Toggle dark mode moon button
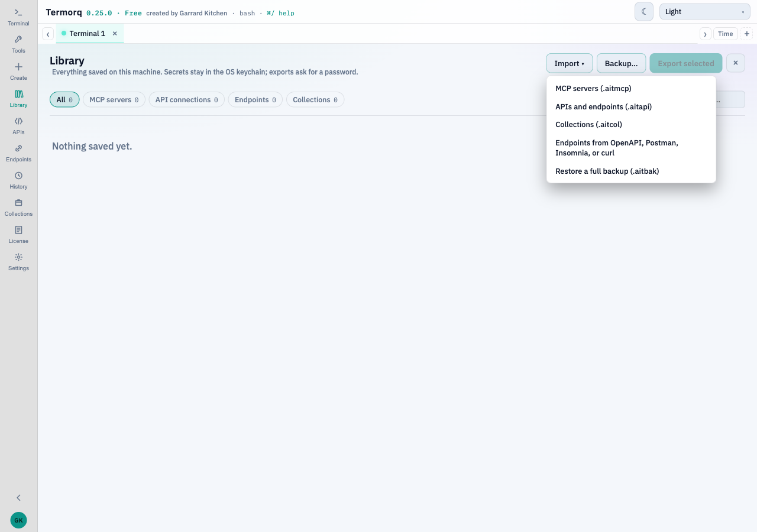757x532 pixels. click(x=644, y=11)
